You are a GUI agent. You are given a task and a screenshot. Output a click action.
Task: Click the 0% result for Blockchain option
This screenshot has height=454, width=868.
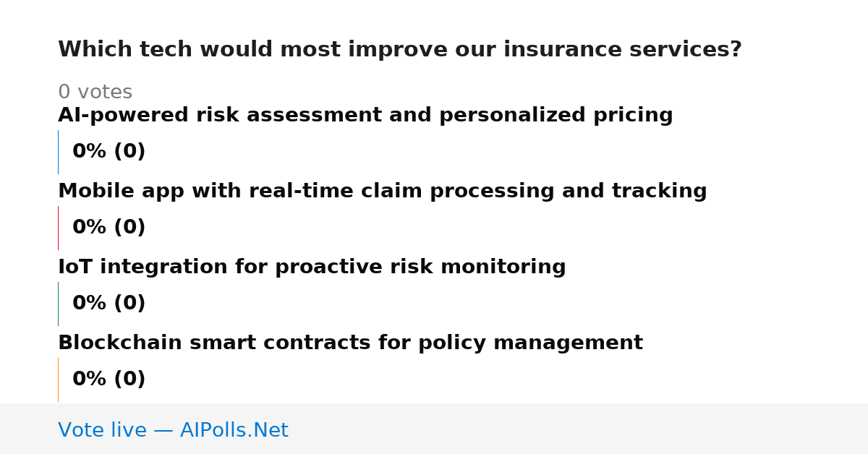[90, 380]
